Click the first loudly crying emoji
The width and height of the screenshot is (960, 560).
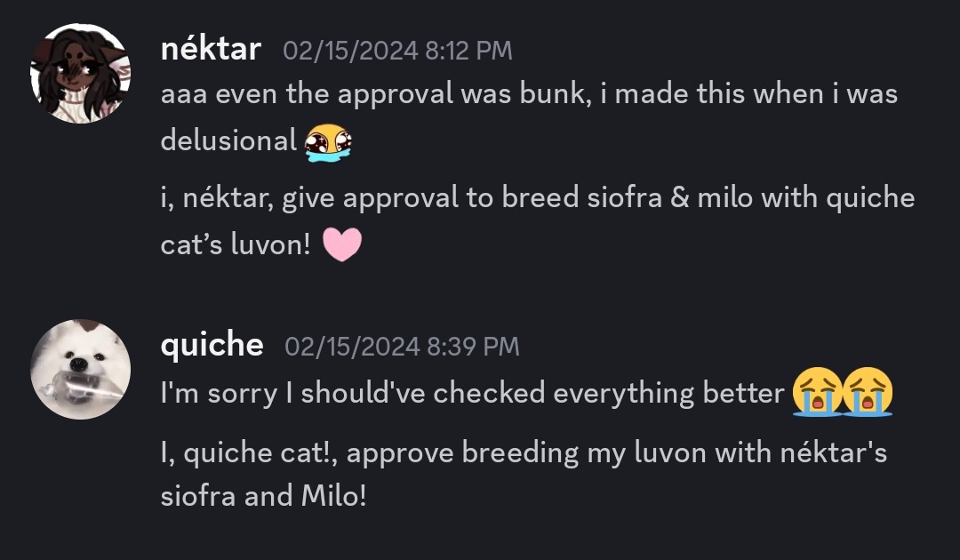tap(818, 393)
